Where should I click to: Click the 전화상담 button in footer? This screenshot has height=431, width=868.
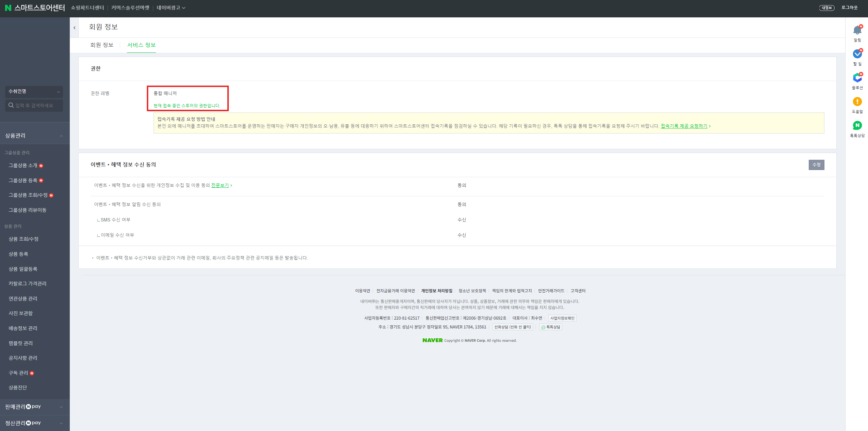(513, 327)
